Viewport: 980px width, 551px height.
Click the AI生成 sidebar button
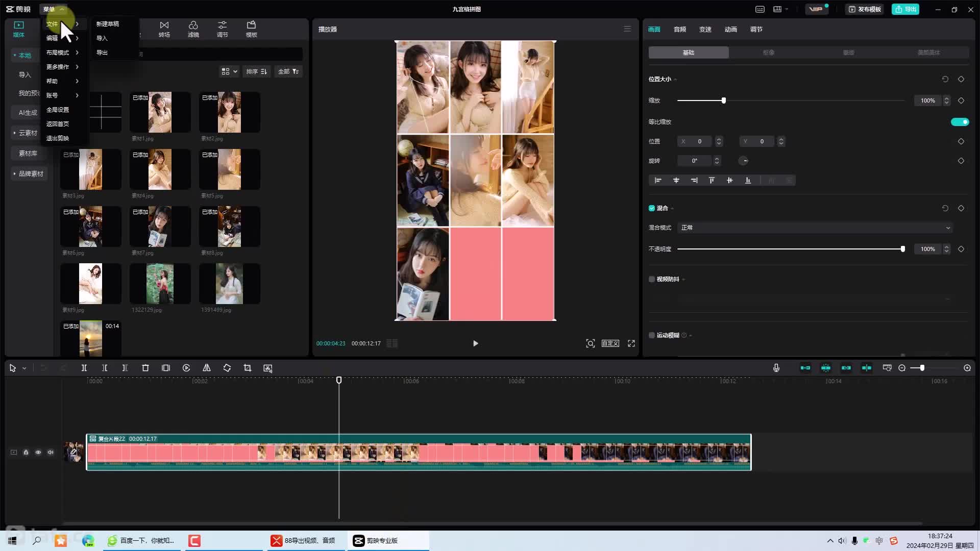28,112
